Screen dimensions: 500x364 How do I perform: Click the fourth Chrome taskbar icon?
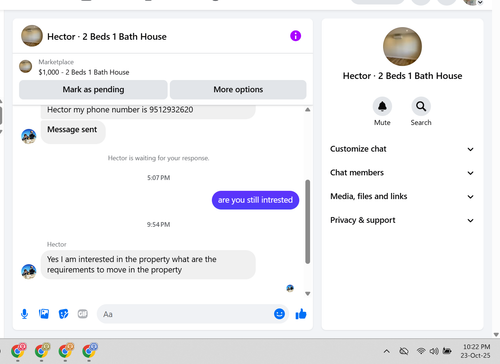pos(89,351)
